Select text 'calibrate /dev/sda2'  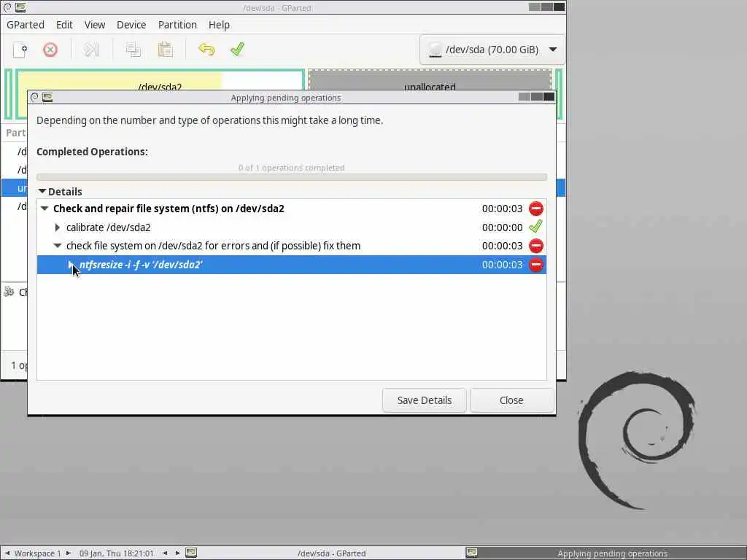[x=108, y=227]
